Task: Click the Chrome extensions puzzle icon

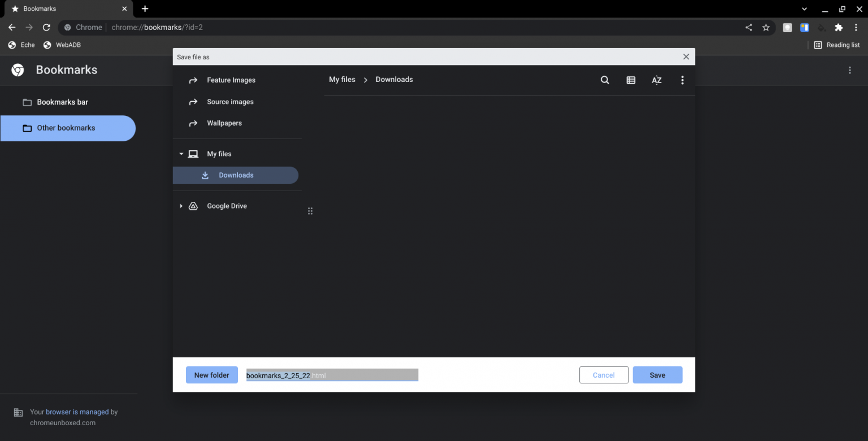Action: (x=837, y=27)
